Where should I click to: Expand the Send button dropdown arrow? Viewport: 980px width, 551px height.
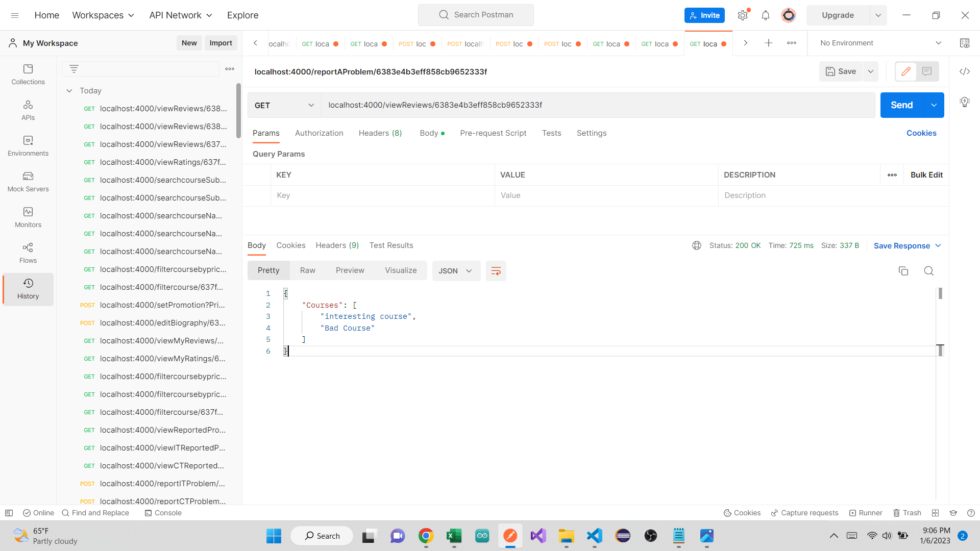tap(934, 105)
